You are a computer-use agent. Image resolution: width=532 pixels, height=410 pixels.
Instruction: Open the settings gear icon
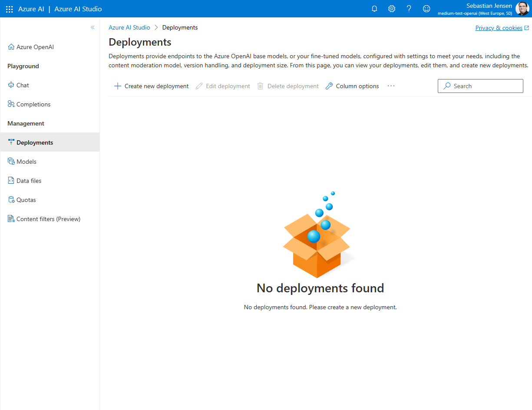click(392, 9)
